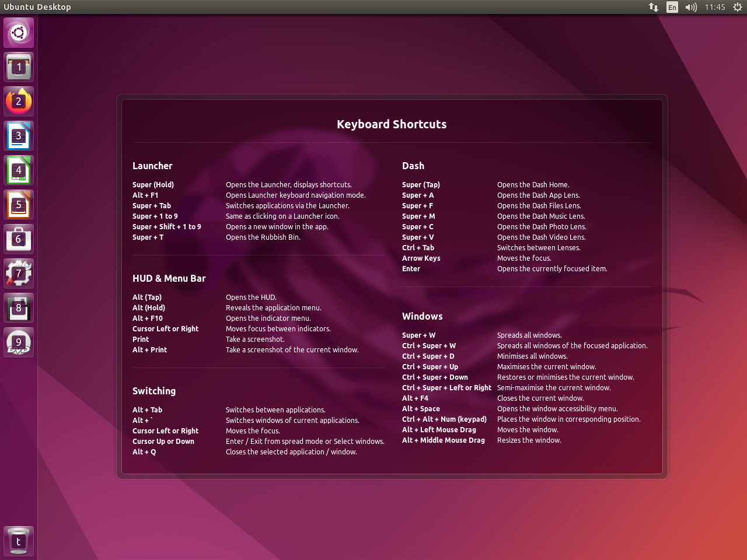Click the Super + W shortcut label

coord(418,335)
